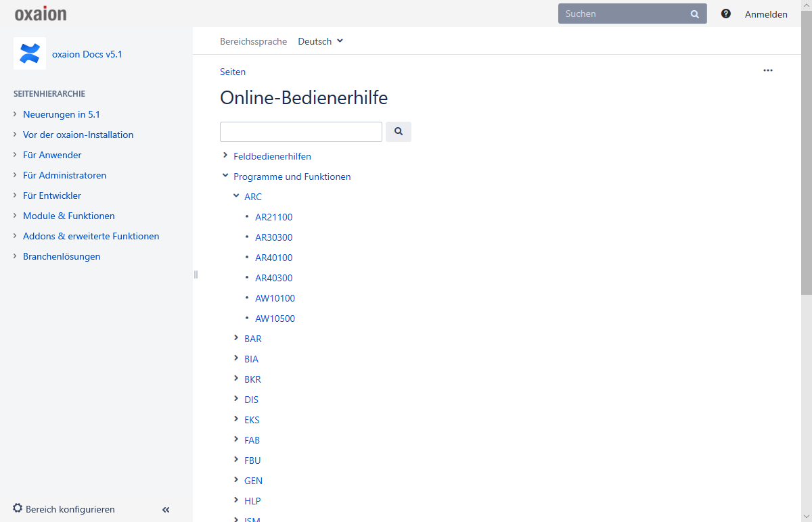Click the Anmelden login link
The height and width of the screenshot is (522, 812).
pyautogui.click(x=766, y=14)
